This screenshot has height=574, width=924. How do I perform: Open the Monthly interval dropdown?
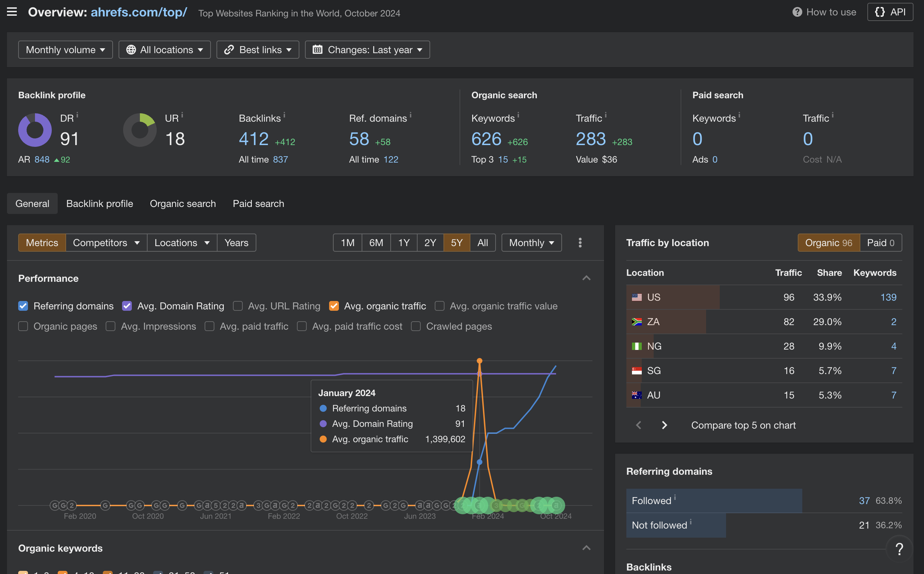(x=531, y=243)
